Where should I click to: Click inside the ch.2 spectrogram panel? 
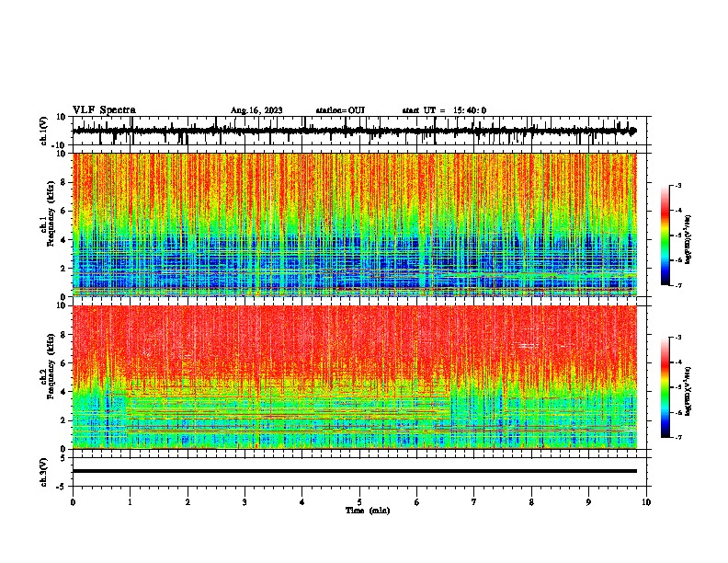point(355,377)
